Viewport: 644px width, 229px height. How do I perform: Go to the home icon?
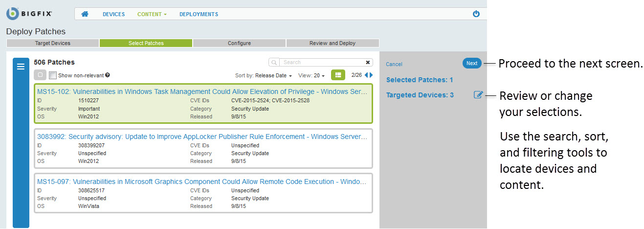(85, 14)
